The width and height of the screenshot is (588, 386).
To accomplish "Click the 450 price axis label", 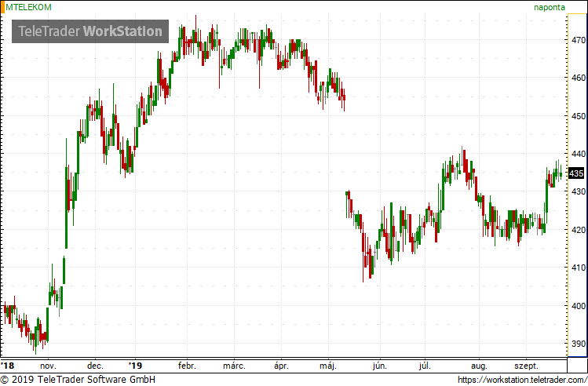I will click(579, 116).
